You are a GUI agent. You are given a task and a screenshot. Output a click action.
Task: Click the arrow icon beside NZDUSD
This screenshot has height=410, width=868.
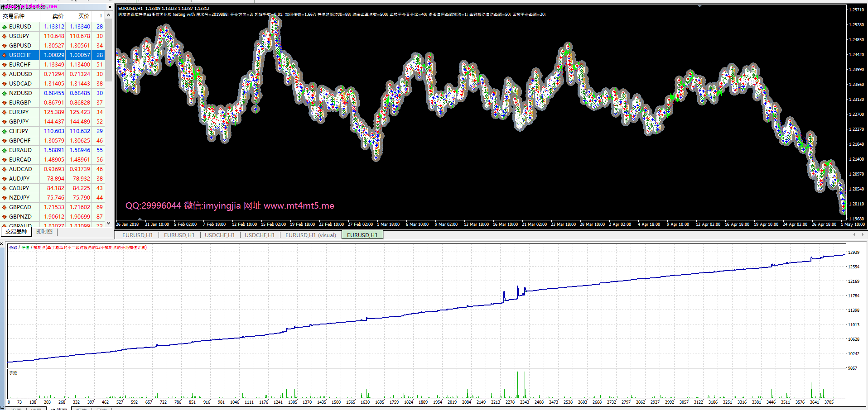coord(4,93)
